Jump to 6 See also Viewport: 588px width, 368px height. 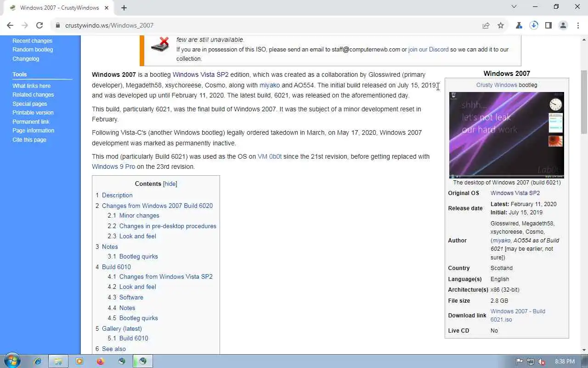tap(111, 349)
